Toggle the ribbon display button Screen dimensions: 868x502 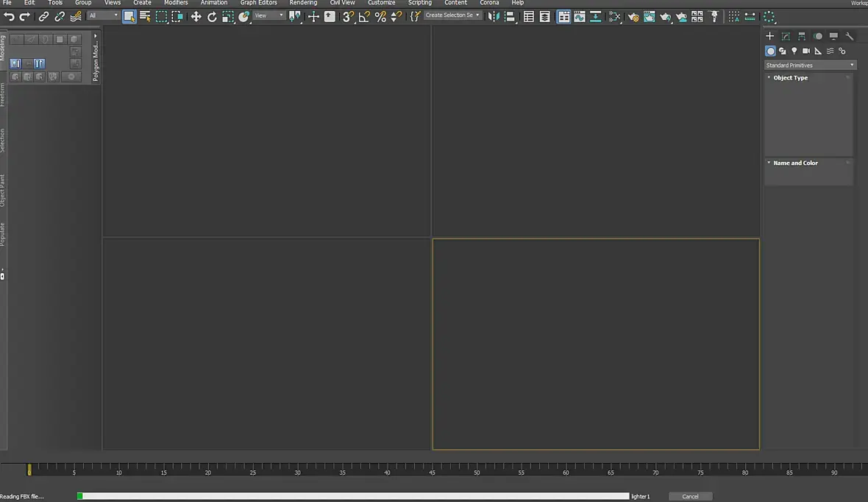point(563,17)
